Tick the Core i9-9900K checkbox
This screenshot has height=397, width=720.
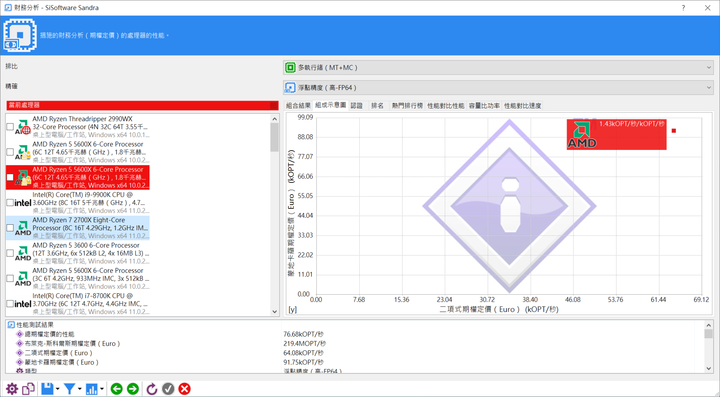click(x=10, y=202)
